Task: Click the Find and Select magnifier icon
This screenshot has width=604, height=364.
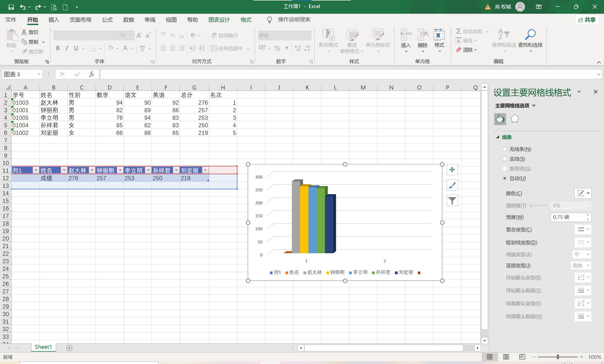Action: (530, 35)
